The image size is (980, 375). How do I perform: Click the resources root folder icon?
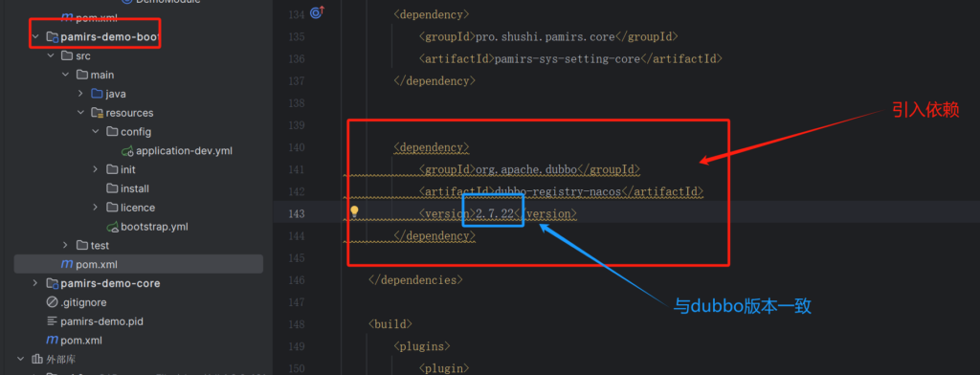(97, 113)
